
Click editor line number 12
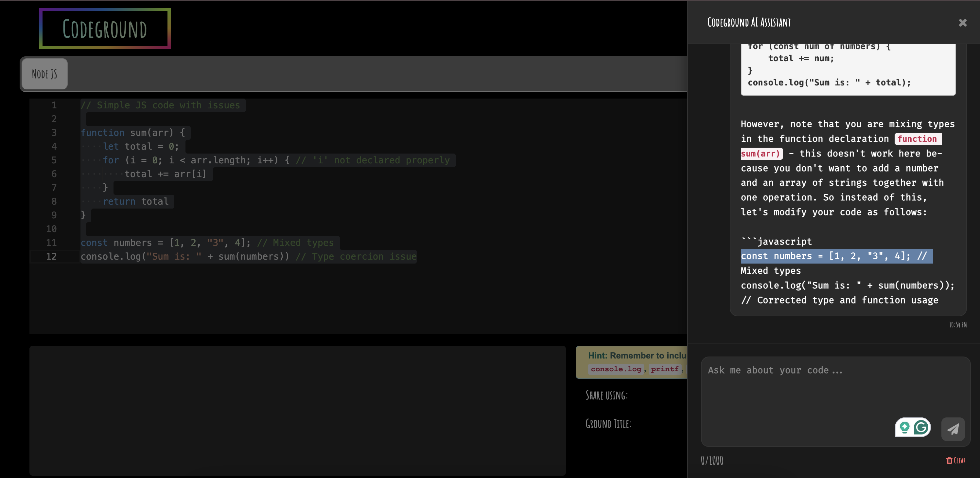[x=51, y=256]
